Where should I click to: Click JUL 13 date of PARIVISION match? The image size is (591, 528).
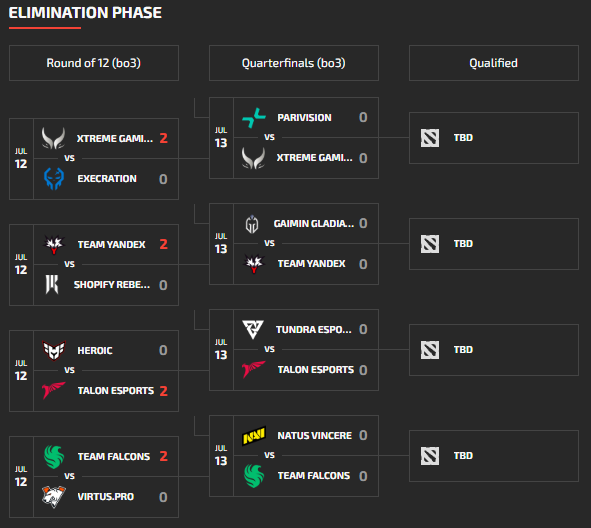(x=221, y=138)
